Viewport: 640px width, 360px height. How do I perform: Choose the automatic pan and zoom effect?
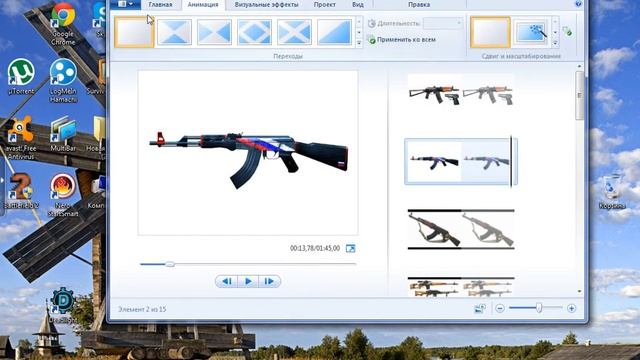[531, 32]
